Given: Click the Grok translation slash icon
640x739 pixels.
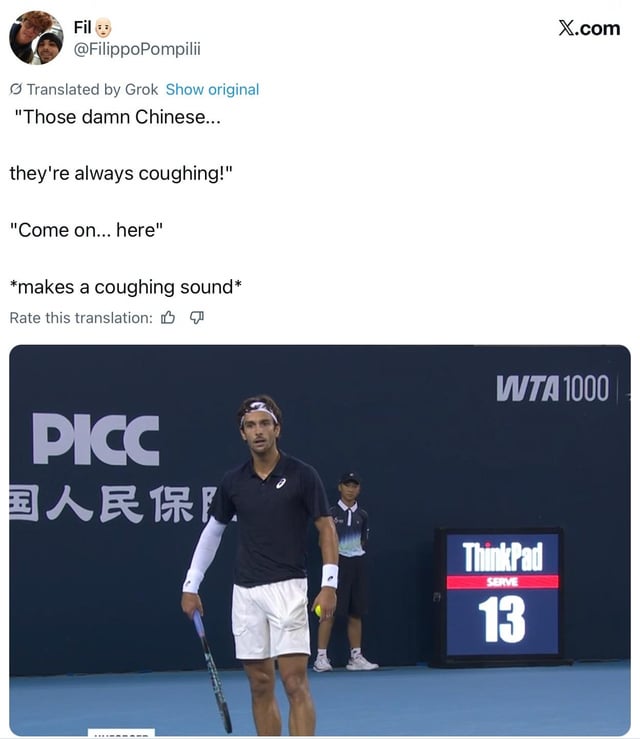Looking at the screenshot, I should click(16, 89).
